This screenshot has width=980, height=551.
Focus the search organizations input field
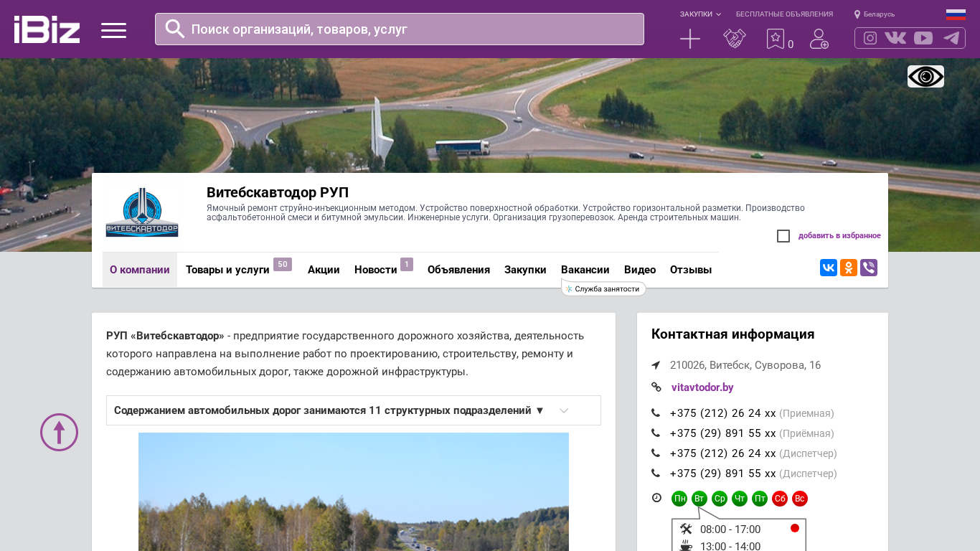tap(400, 29)
